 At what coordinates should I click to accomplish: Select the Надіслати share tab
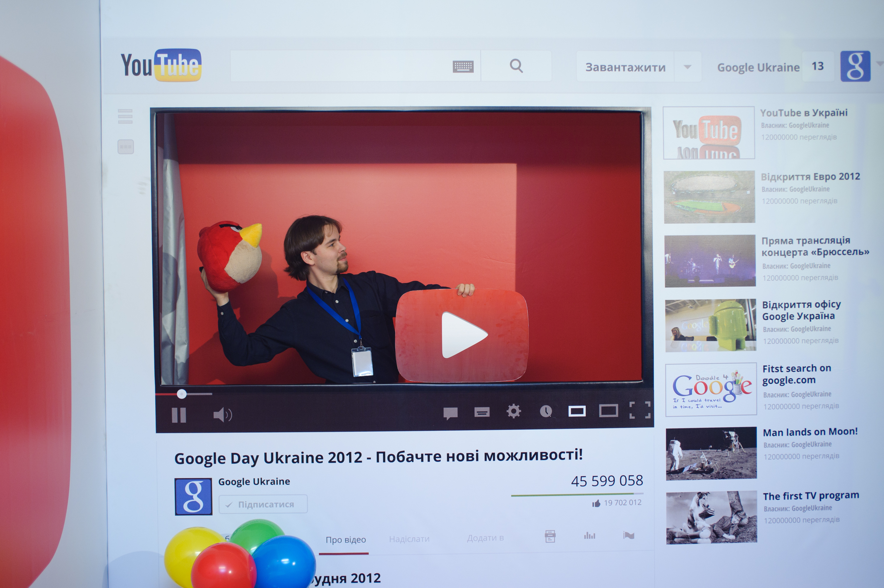tap(409, 539)
